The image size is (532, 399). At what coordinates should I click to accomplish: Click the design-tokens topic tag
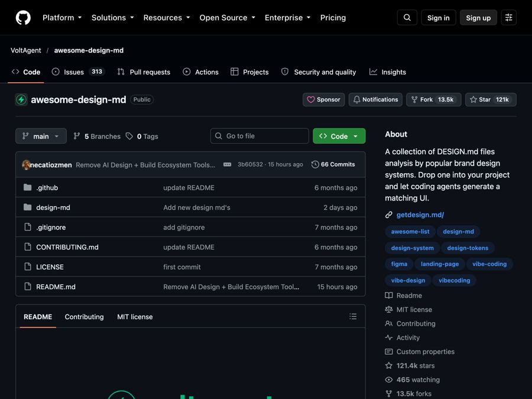click(x=468, y=248)
